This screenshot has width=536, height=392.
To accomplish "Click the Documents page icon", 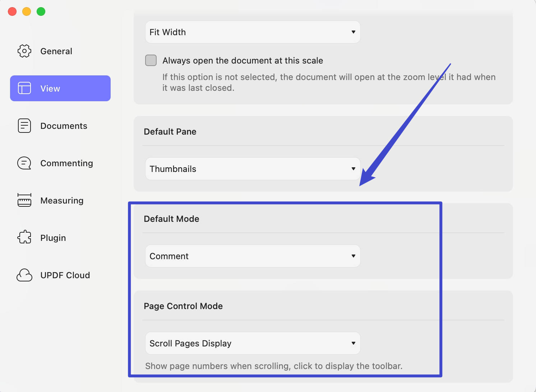I will (24, 126).
